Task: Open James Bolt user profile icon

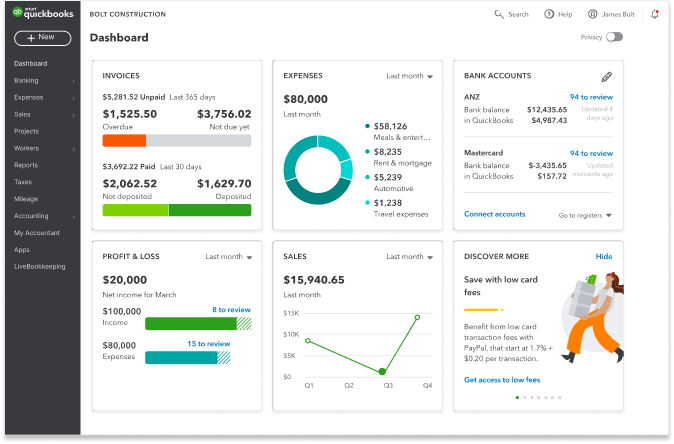Action: click(592, 15)
